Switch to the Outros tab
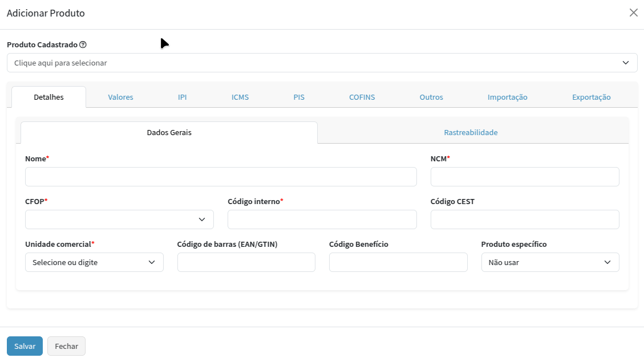The height and width of the screenshot is (362, 644). pyautogui.click(x=431, y=97)
